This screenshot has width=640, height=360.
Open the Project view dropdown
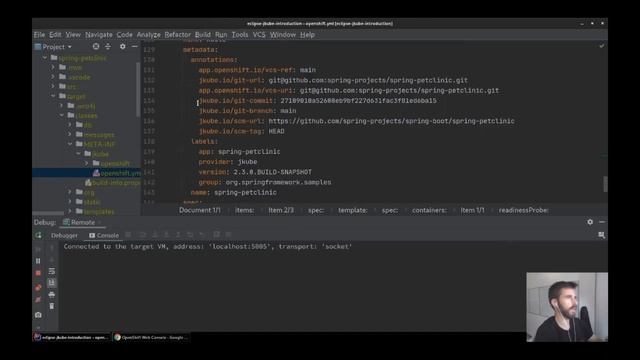[53, 47]
